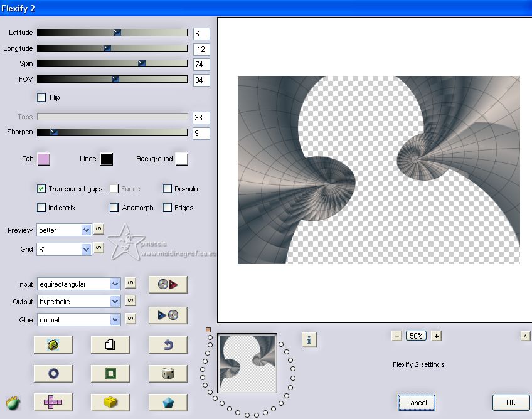Viewport: 532px width, 419px height.
Task: Click the caret button at right edge
Action: click(x=525, y=336)
